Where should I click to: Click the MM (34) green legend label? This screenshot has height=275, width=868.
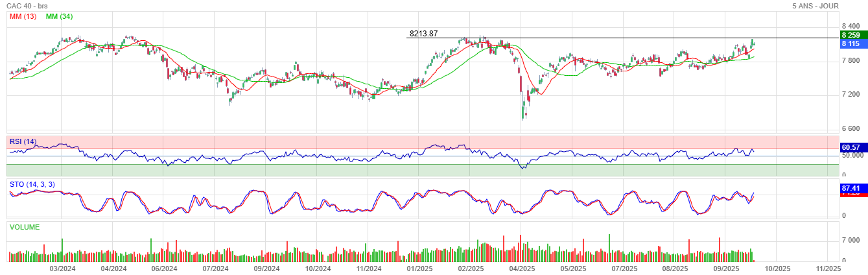tap(59, 16)
